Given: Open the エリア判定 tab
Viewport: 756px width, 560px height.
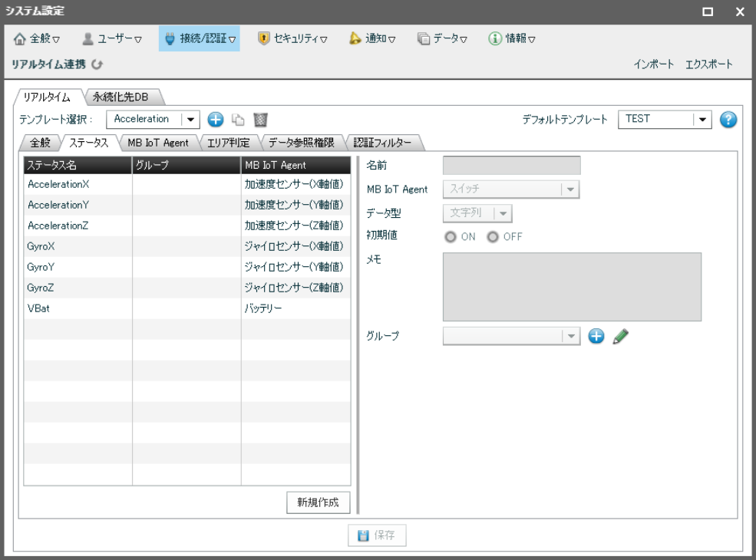Looking at the screenshot, I should (x=229, y=143).
